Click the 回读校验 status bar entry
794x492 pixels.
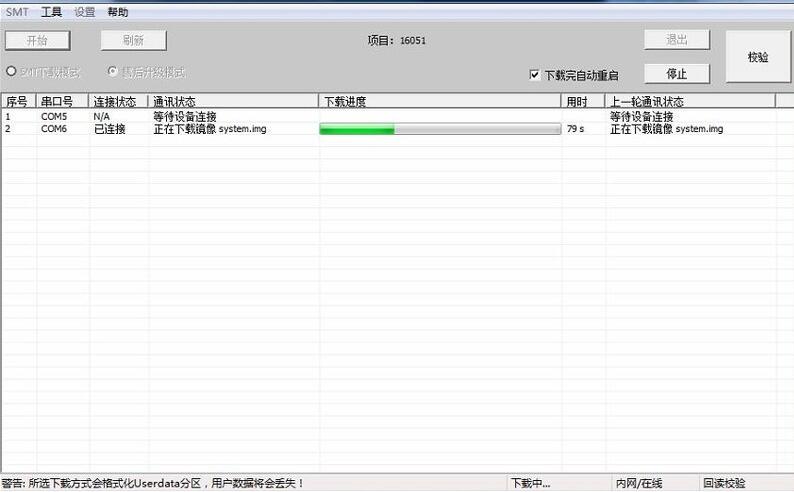724,483
